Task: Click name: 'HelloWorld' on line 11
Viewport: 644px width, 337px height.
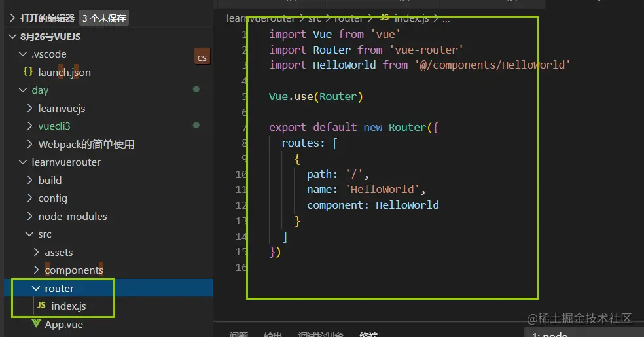Action: tap(366, 189)
